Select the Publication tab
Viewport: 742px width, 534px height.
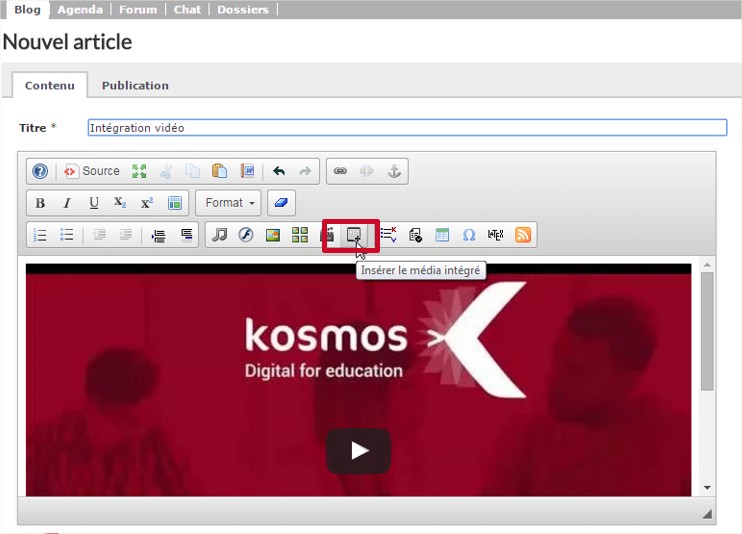(135, 86)
